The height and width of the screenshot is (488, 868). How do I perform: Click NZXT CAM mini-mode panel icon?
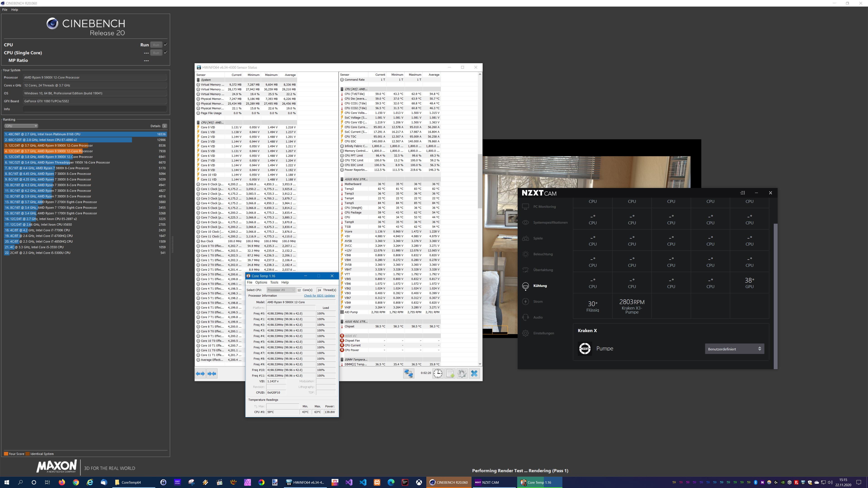pyautogui.click(x=742, y=193)
